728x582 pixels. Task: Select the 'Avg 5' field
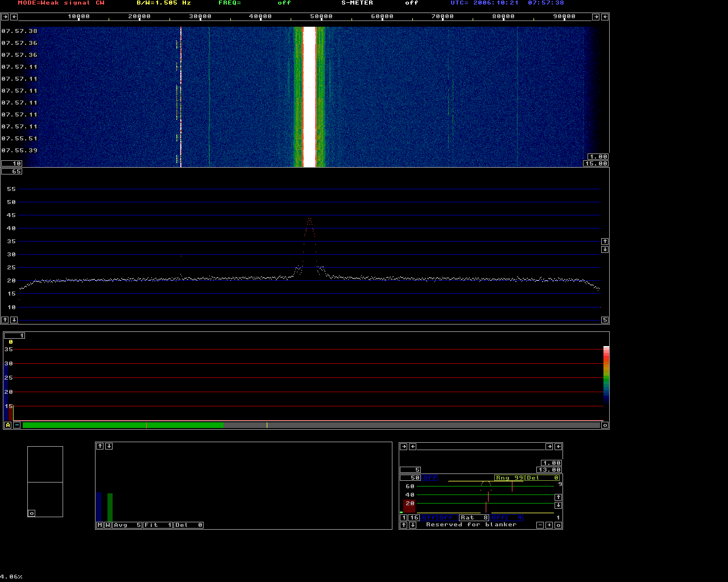tap(127, 525)
